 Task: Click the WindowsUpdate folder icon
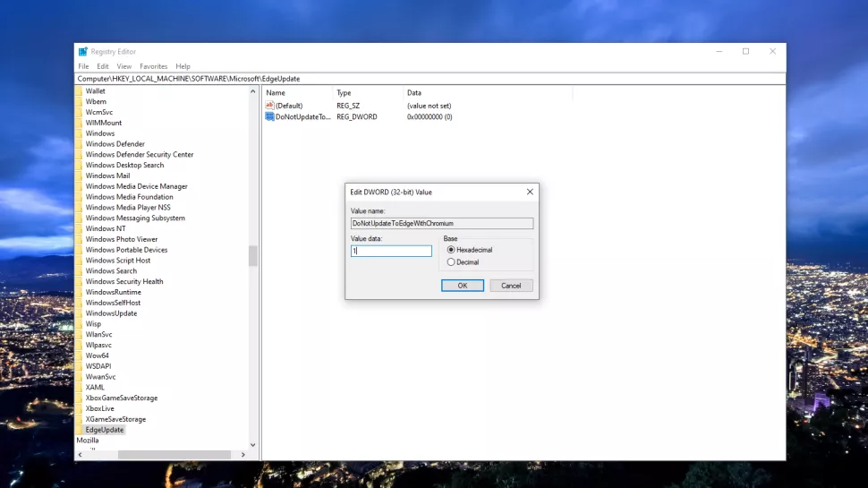click(x=80, y=313)
